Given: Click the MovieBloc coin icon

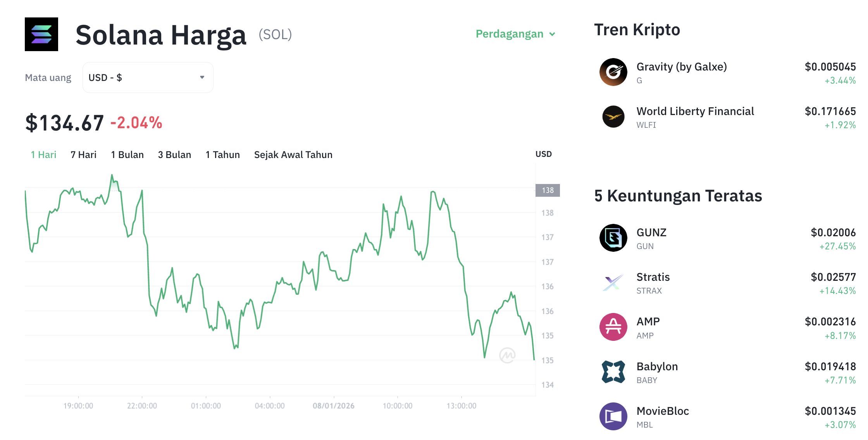Looking at the screenshot, I should [613, 416].
